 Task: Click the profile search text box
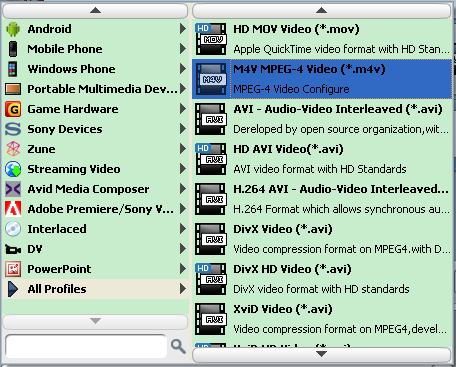[86, 347]
